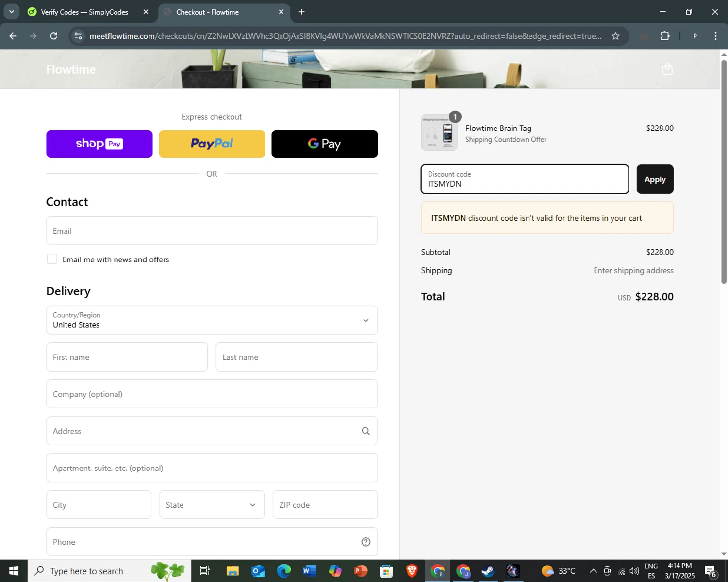Viewport: 728px width, 582px height.
Task: Open Windows Start menu
Action: click(x=14, y=571)
